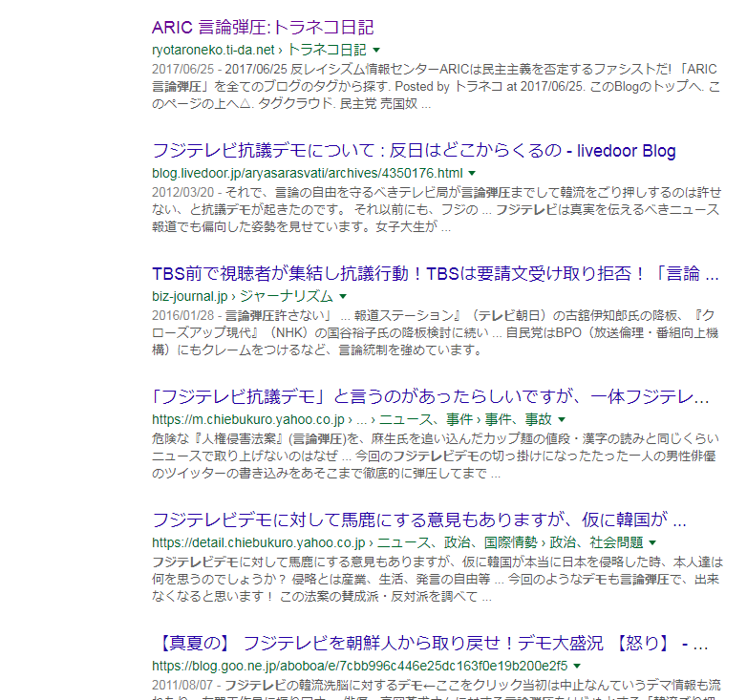747x700 pixels.
Task: Expand dropdown arrow next to detail.chiebukuro.yahoo.co.jp URL
Action: point(652,542)
